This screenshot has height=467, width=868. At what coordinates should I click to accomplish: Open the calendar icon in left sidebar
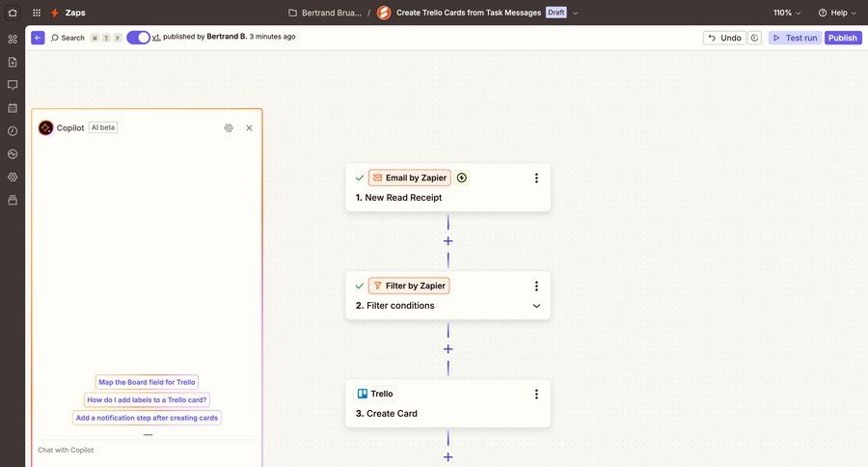(x=13, y=108)
